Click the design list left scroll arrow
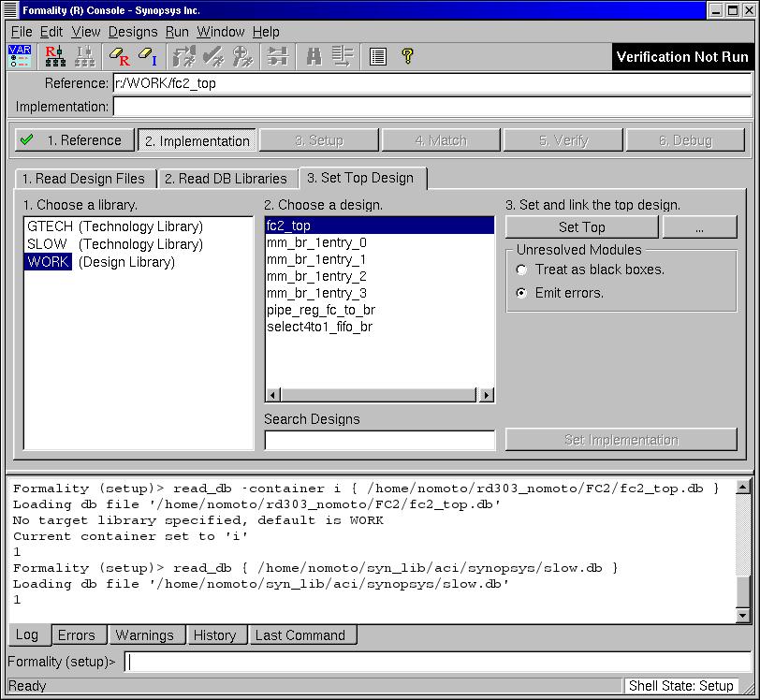Screen dimensions: 760x700 [x=273, y=395]
